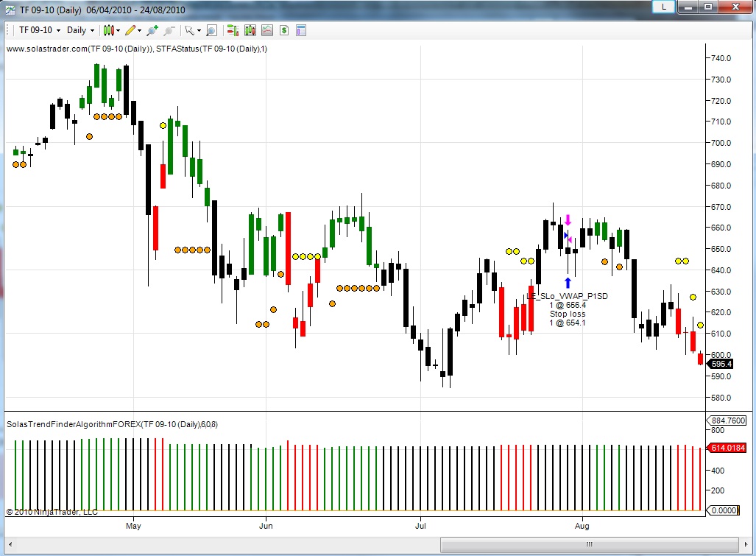
Task: Click the '1 @ 656.4' entry text
Action: 568,305
